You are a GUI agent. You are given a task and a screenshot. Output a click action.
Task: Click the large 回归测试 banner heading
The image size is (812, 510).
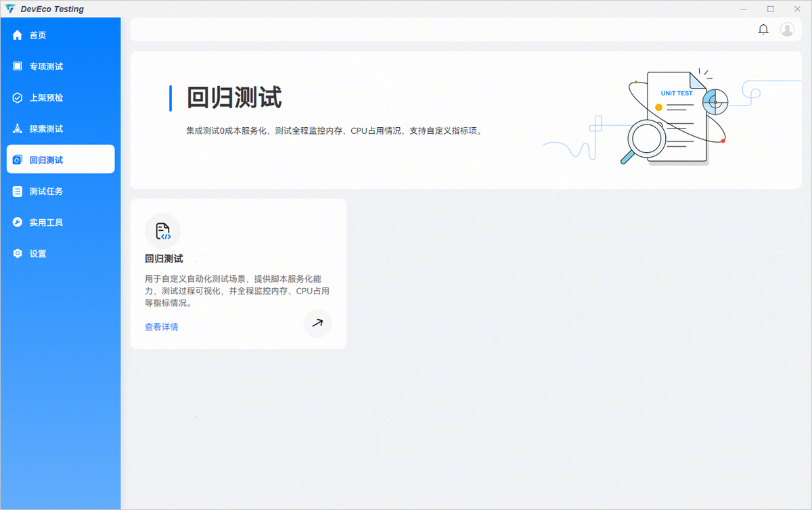(234, 98)
